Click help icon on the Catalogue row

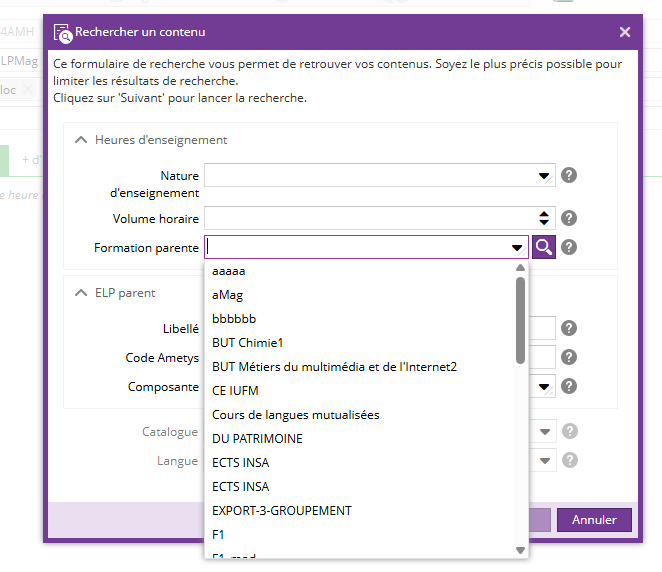(x=569, y=432)
